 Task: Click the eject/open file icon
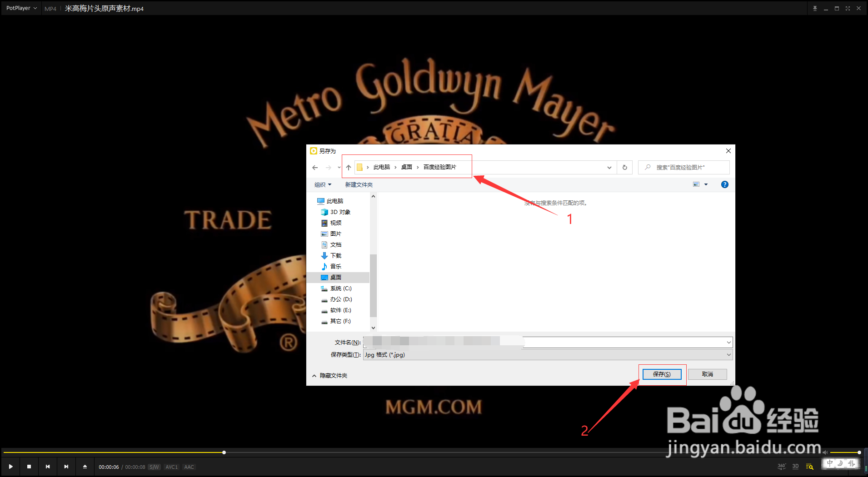pyautogui.click(x=85, y=467)
